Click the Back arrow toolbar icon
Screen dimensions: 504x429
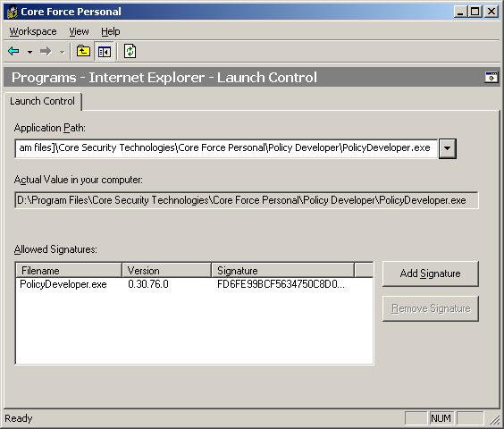(13, 51)
